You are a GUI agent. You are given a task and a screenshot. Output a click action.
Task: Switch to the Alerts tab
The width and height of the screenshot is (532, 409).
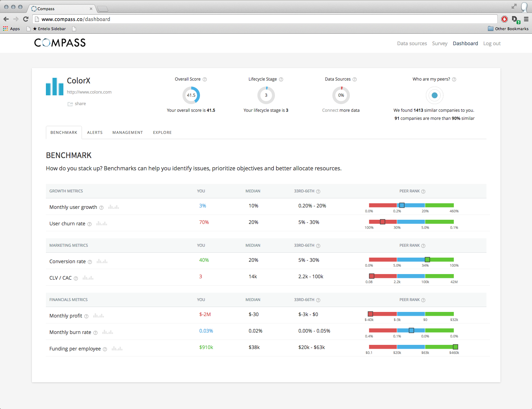click(x=95, y=132)
